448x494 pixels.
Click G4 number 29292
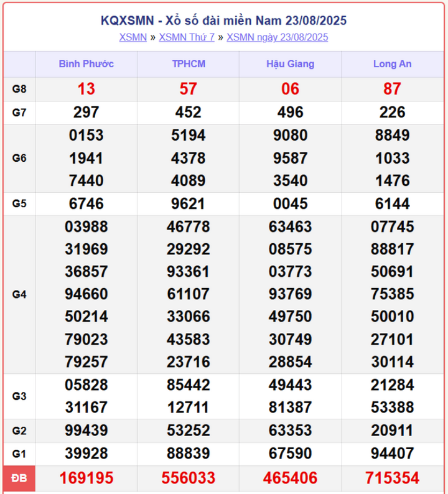[x=189, y=249]
